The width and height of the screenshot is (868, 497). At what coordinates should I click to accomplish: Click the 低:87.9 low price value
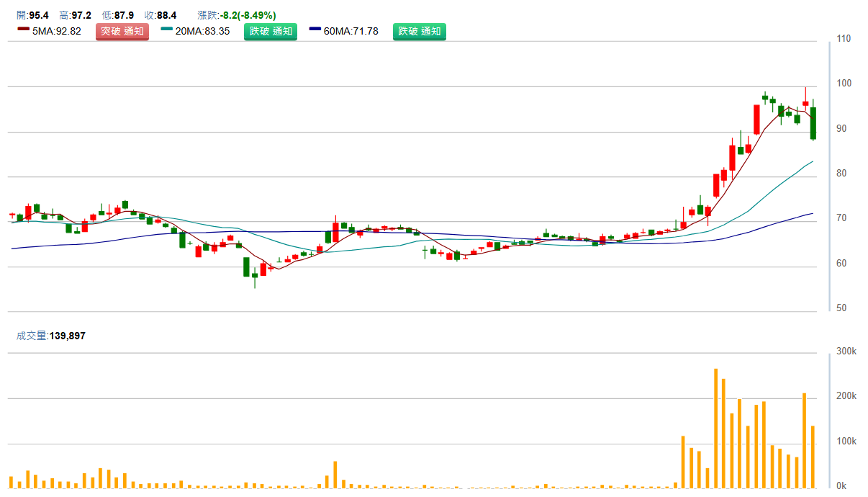[118, 15]
